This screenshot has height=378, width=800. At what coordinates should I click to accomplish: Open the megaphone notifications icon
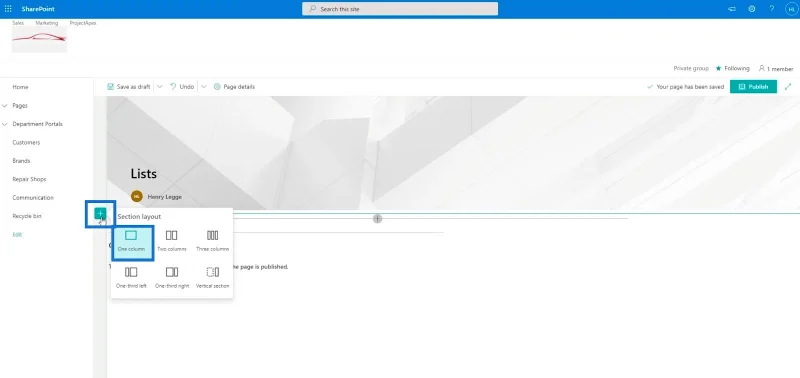pos(732,9)
